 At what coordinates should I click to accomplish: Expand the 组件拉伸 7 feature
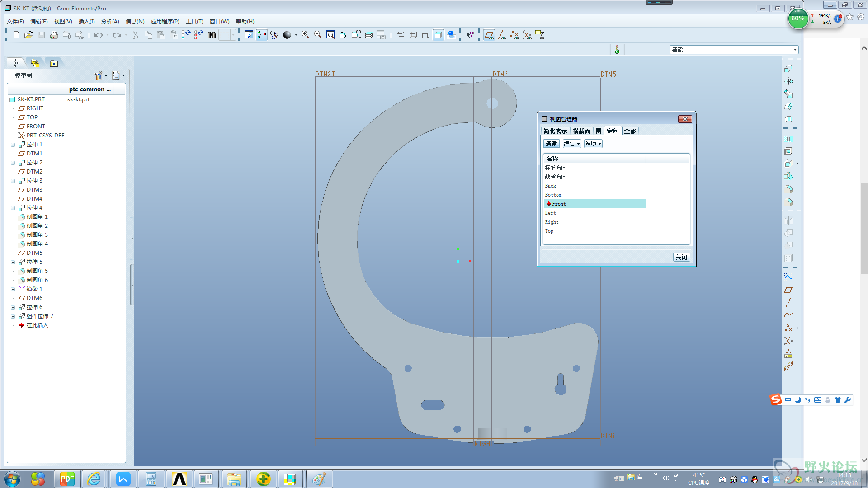pyautogui.click(x=13, y=316)
